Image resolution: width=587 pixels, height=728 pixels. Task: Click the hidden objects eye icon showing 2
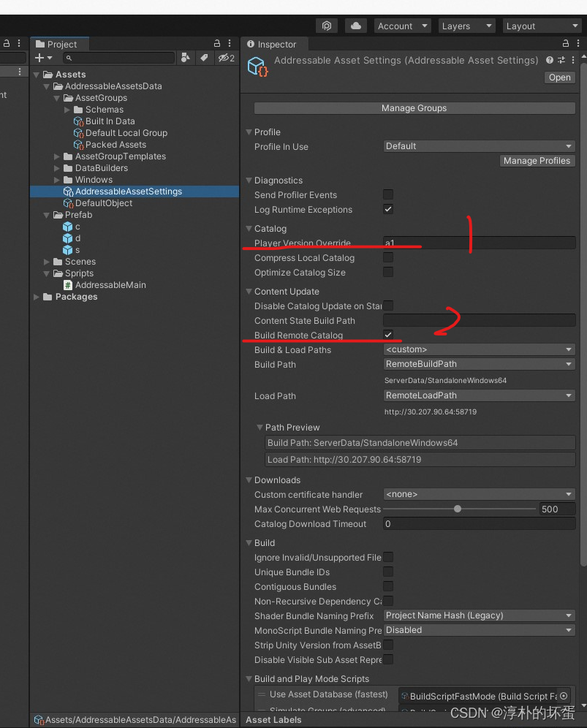222,57
